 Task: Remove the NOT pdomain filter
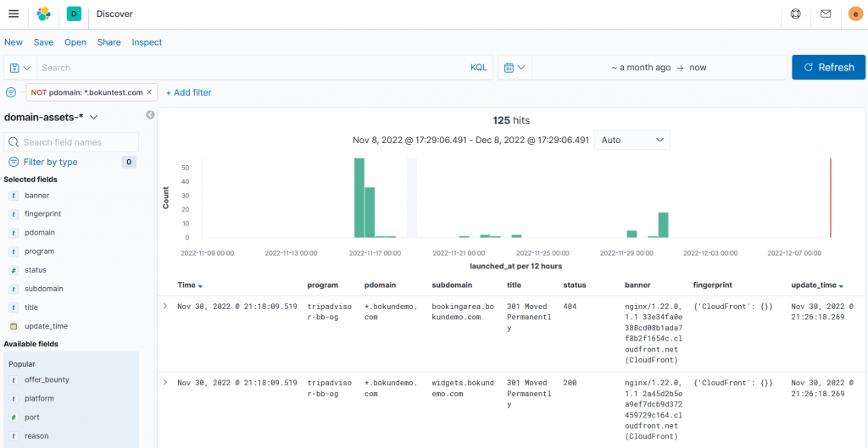coord(149,92)
